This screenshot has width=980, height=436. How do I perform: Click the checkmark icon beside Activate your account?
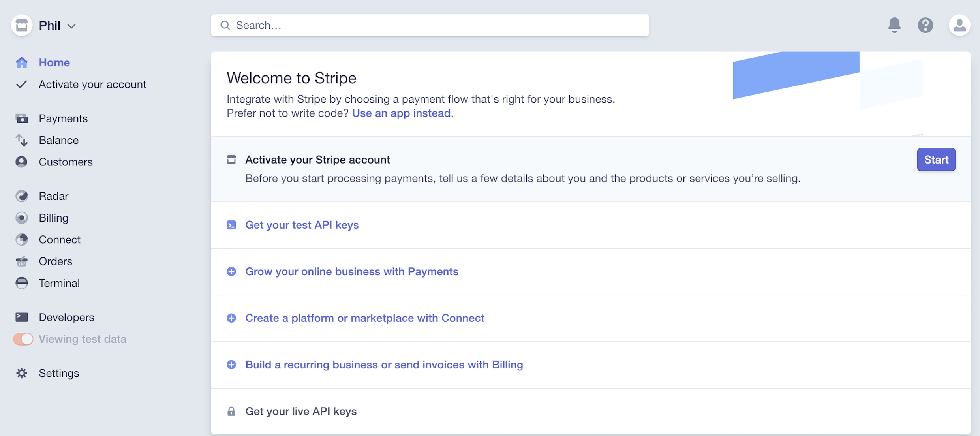[22, 84]
